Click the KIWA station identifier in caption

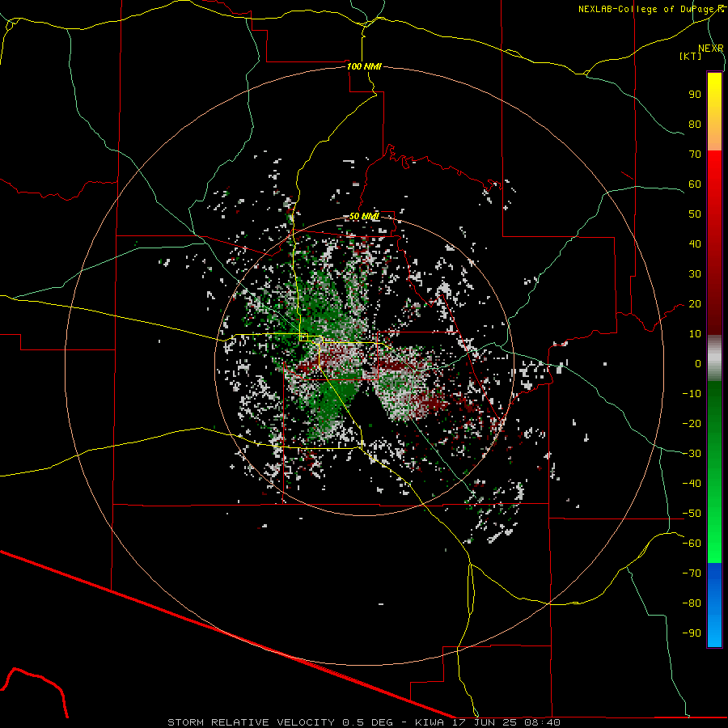[430, 722]
